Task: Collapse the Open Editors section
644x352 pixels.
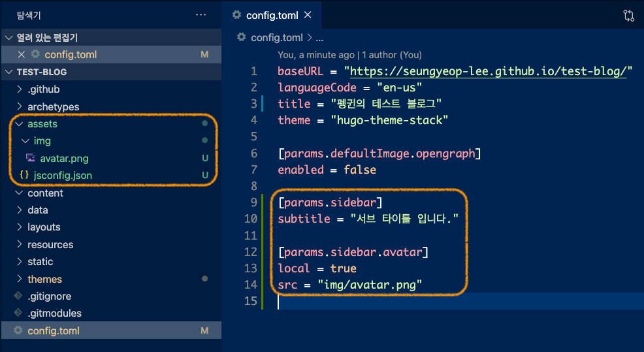Action: 8,38
